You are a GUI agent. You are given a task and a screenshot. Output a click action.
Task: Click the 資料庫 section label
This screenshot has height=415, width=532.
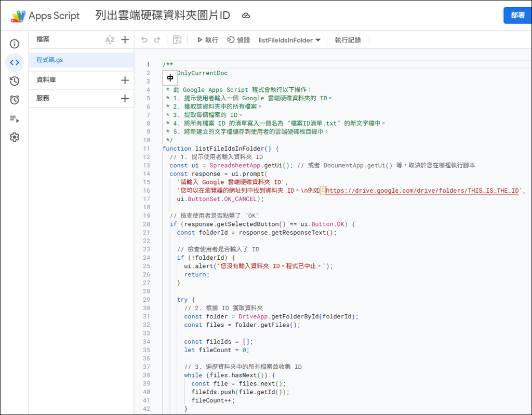[46, 80]
